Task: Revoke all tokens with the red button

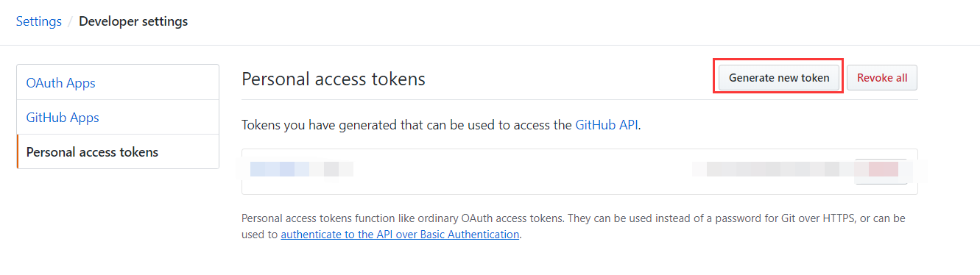Action: click(x=882, y=77)
